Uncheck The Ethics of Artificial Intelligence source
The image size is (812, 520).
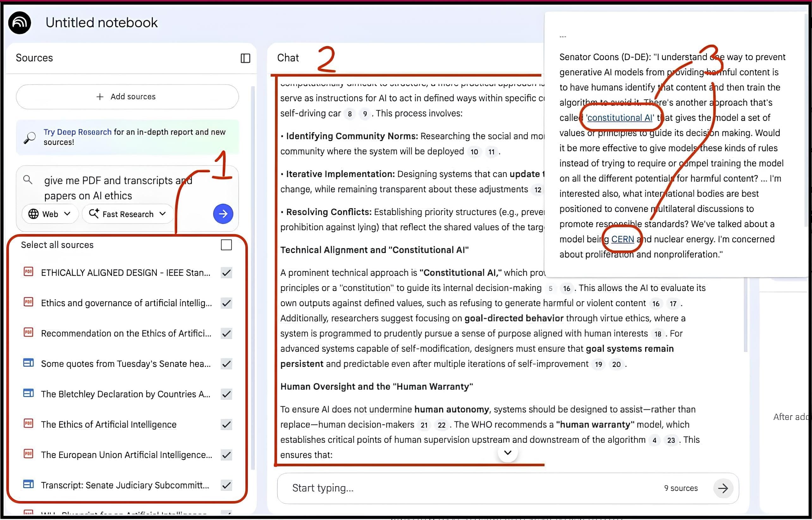click(226, 424)
